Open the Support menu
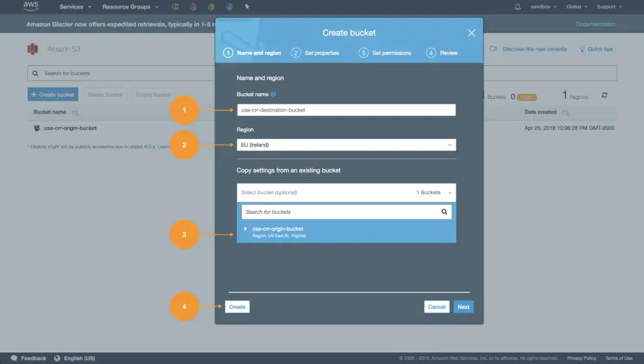644x364 pixels. tap(609, 6)
